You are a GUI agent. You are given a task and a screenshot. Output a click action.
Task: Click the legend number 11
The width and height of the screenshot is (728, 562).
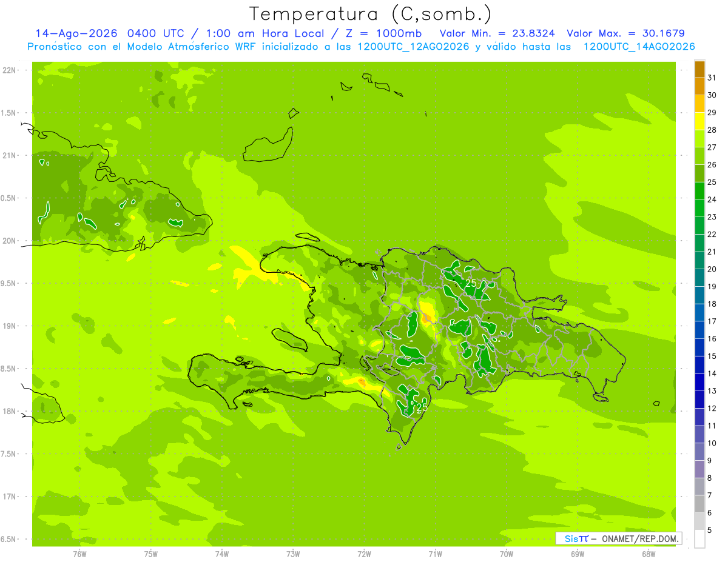[712, 426]
